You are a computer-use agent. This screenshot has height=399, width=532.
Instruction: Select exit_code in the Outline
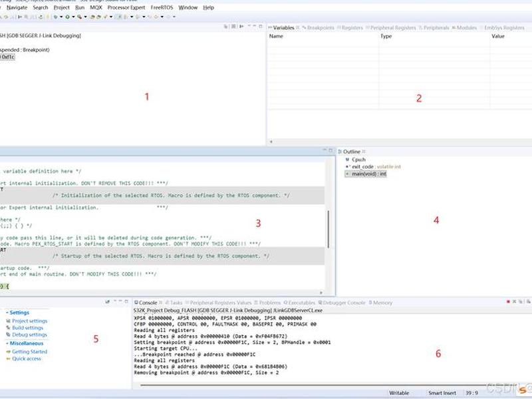373,167
